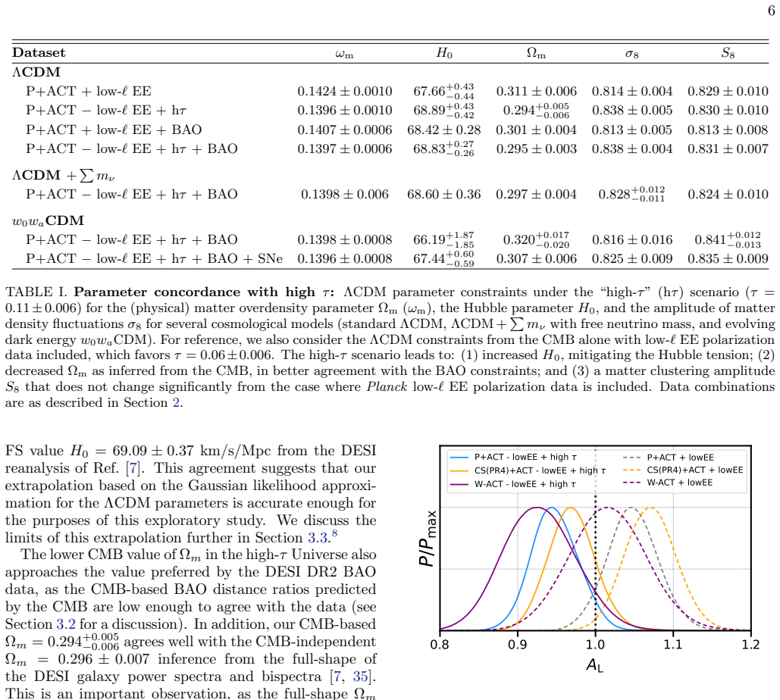The height and width of the screenshot is (700, 780).
Task: Click the 'Dataset' column header
Action: point(39,53)
